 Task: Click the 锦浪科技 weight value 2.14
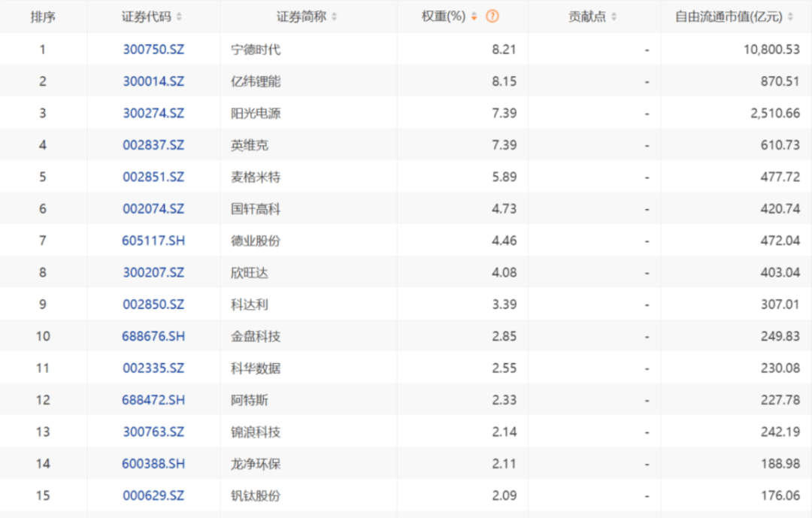click(504, 432)
